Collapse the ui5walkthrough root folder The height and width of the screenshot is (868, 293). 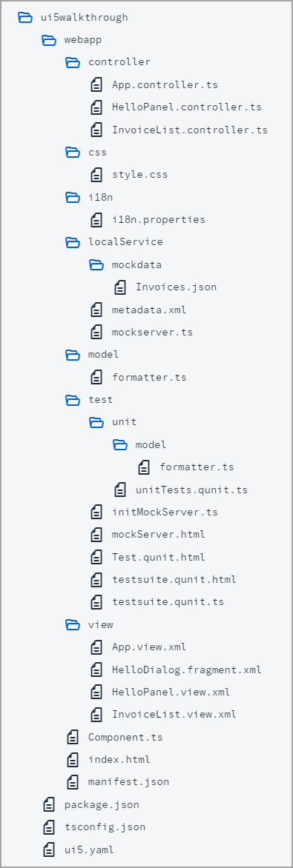pos(25,17)
